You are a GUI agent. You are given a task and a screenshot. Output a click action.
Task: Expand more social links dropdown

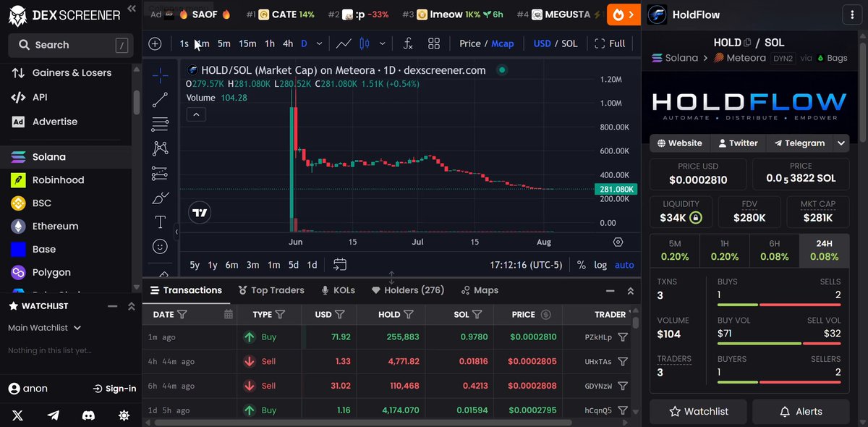(841, 143)
